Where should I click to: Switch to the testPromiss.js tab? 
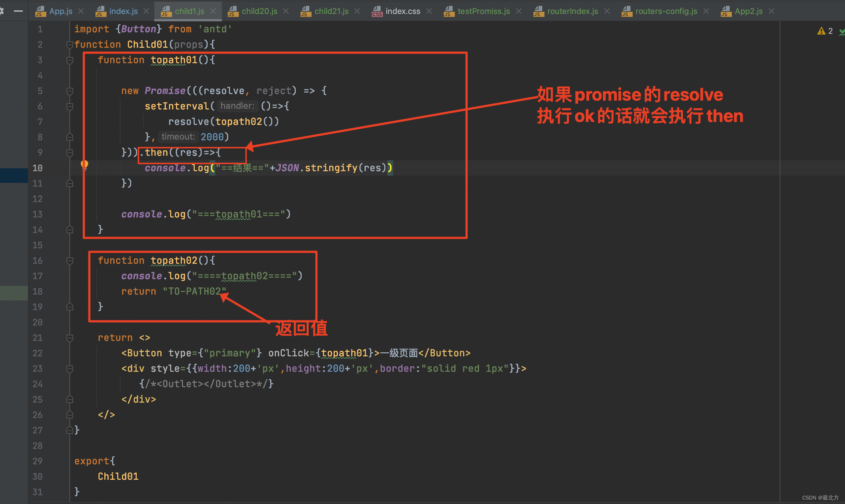pyautogui.click(x=483, y=11)
